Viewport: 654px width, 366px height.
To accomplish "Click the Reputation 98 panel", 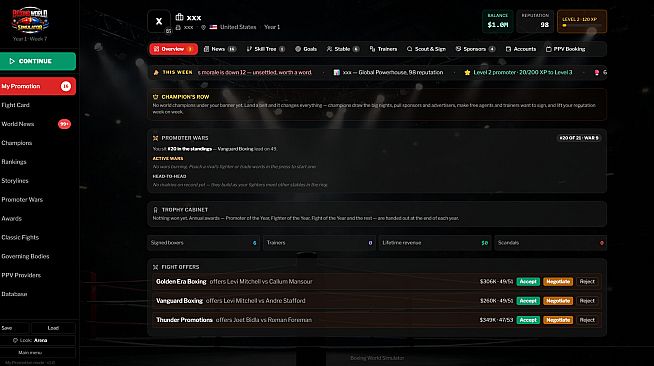I will 535,21.
